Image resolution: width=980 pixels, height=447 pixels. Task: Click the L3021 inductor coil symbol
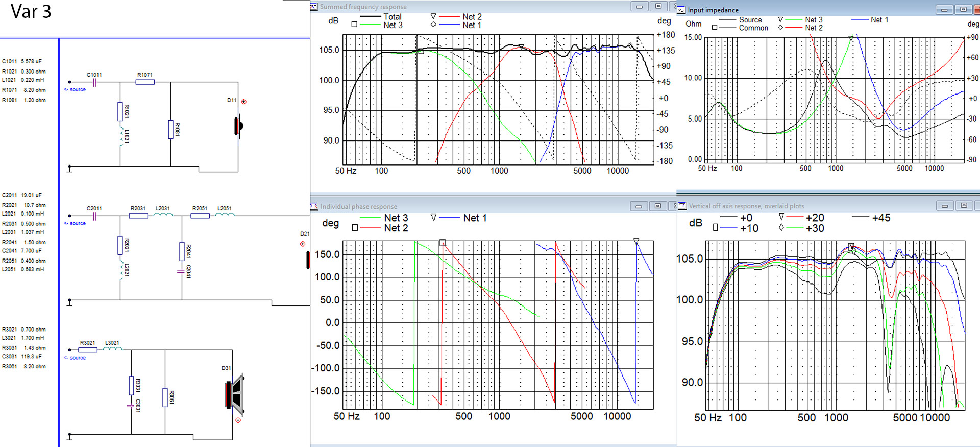[x=112, y=349]
